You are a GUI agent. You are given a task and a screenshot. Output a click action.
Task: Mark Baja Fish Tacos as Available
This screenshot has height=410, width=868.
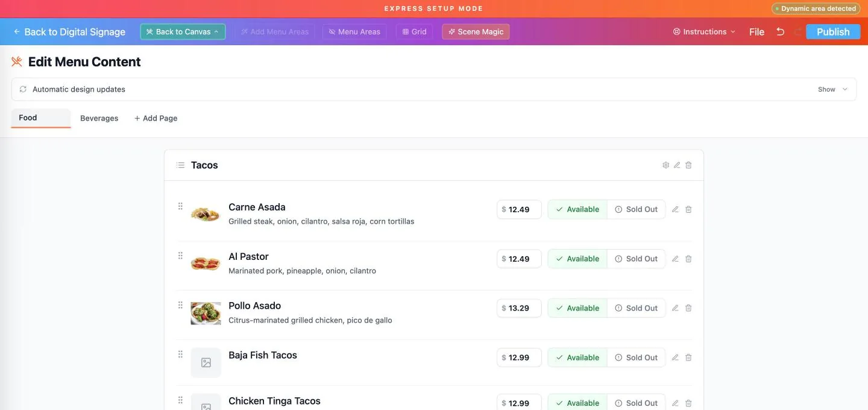(x=577, y=358)
